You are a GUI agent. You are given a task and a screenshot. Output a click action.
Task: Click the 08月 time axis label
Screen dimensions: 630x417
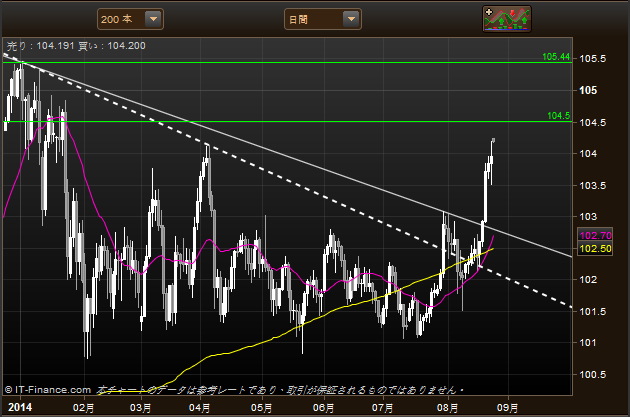(x=448, y=408)
